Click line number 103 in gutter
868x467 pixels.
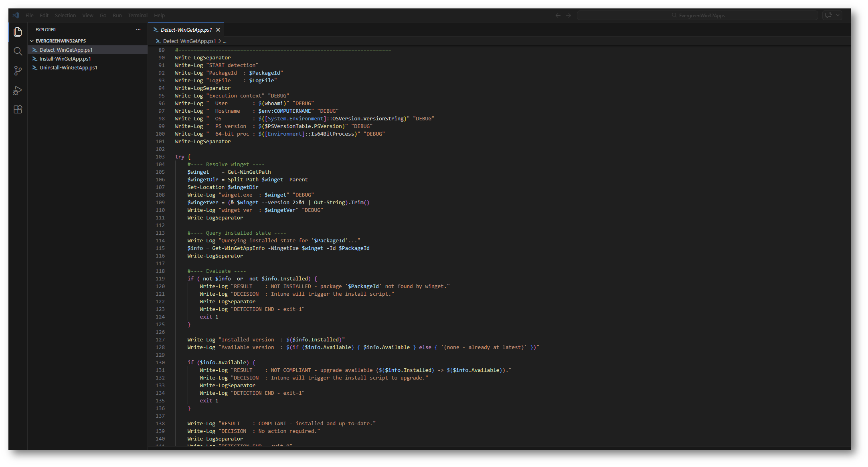(x=160, y=157)
